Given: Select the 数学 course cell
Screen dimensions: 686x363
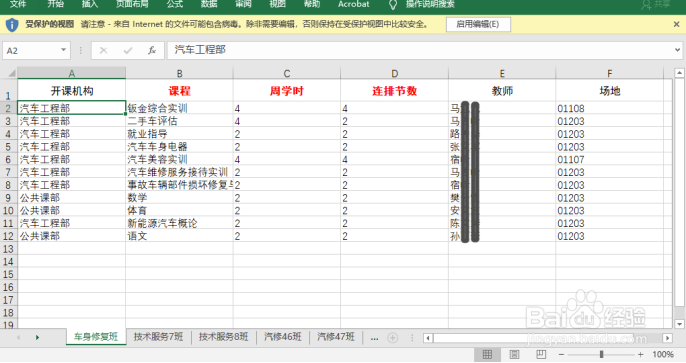Looking at the screenshot, I should [x=179, y=198].
